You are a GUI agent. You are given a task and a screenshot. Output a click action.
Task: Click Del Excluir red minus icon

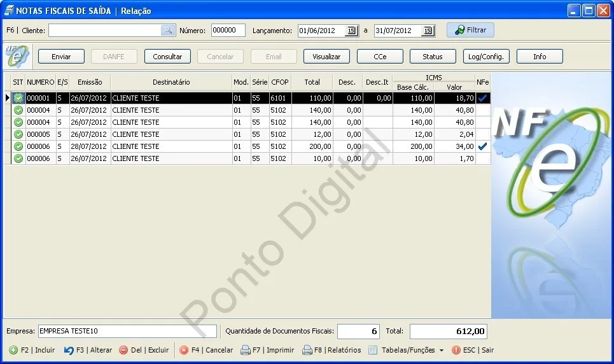[x=123, y=350]
